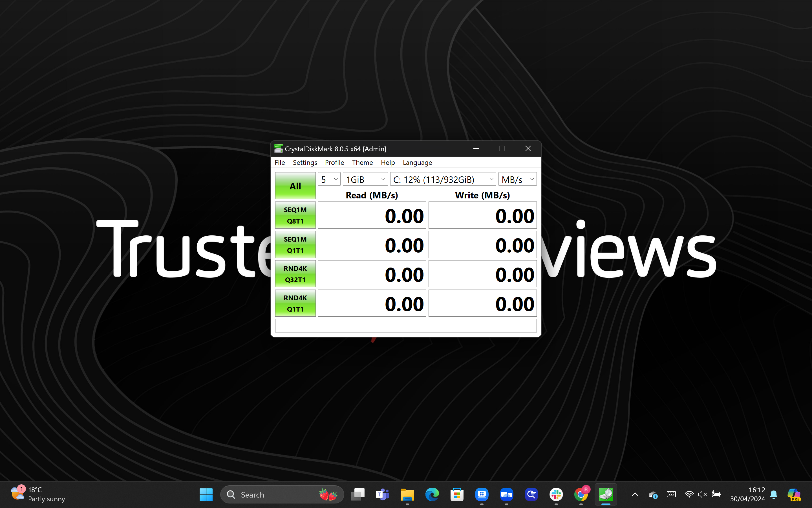The image size is (812, 508).
Task: Click the taskbar Search box
Action: (282, 494)
